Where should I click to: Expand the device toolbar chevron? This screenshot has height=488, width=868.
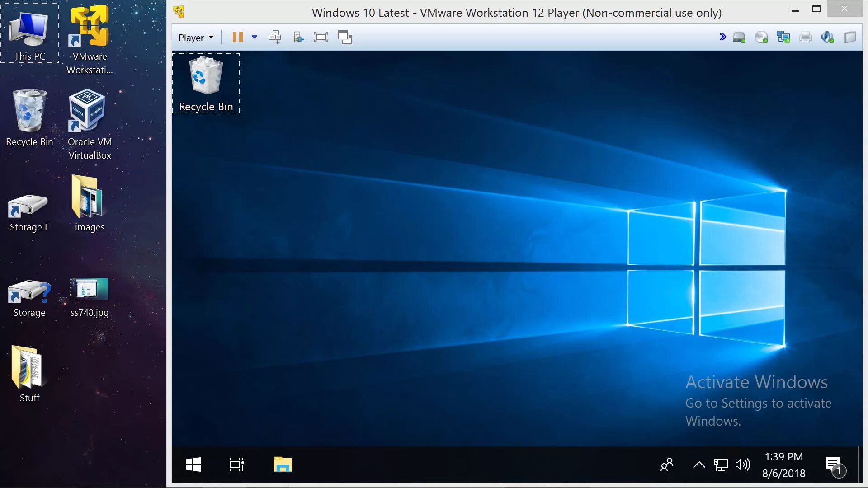722,37
